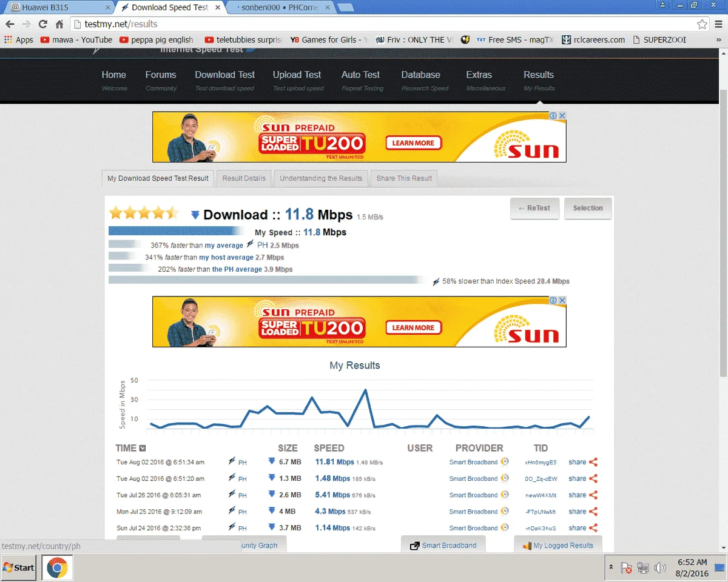Image resolution: width=728 pixels, height=582 pixels.
Task: Click the TIME column sort arrow icon
Action: pos(143,448)
